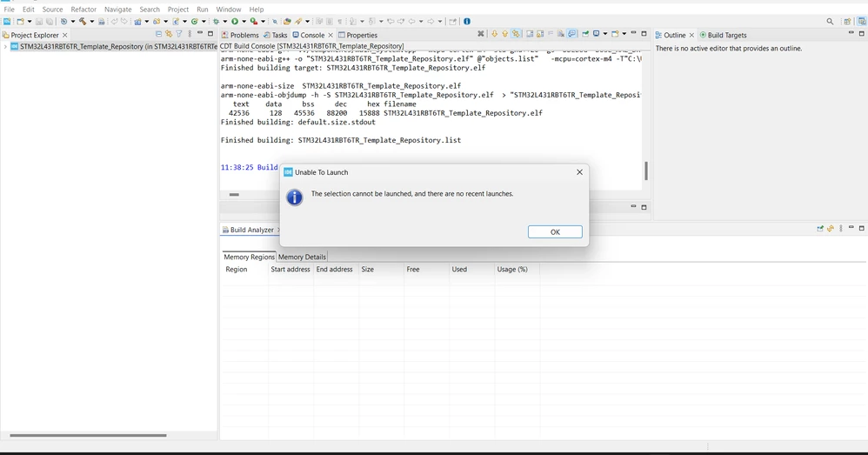Click the Start address column header
Viewport: 868px width, 455px height.
point(290,270)
